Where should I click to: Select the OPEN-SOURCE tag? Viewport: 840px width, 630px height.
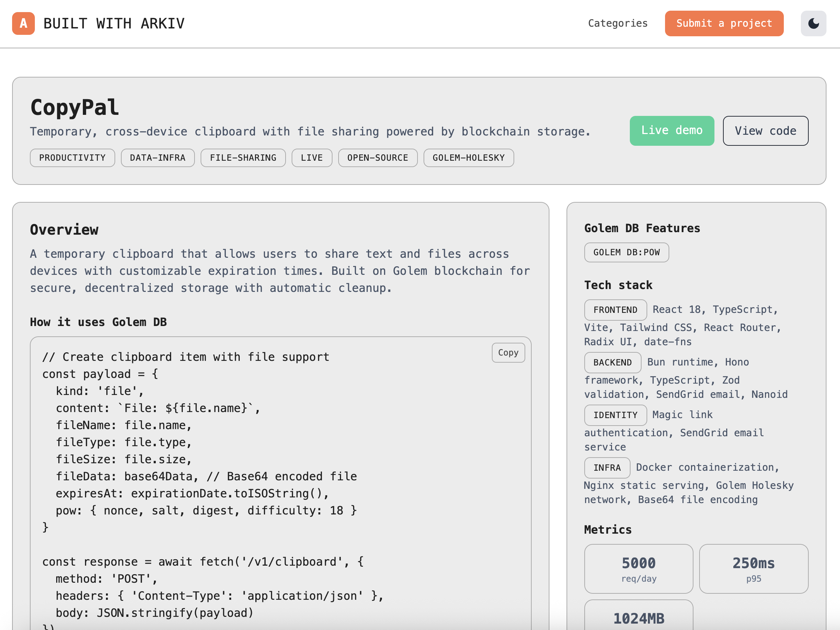[x=377, y=157]
